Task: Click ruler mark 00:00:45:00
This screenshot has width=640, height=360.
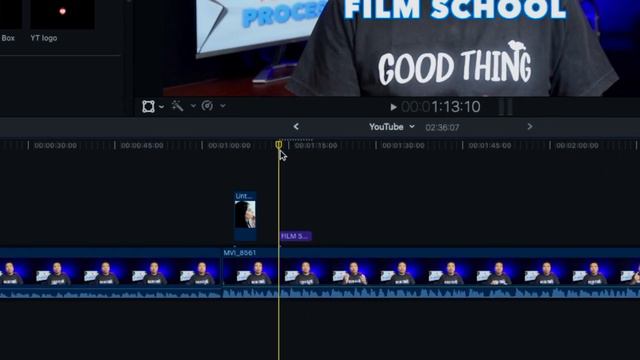Action: coord(142,146)
